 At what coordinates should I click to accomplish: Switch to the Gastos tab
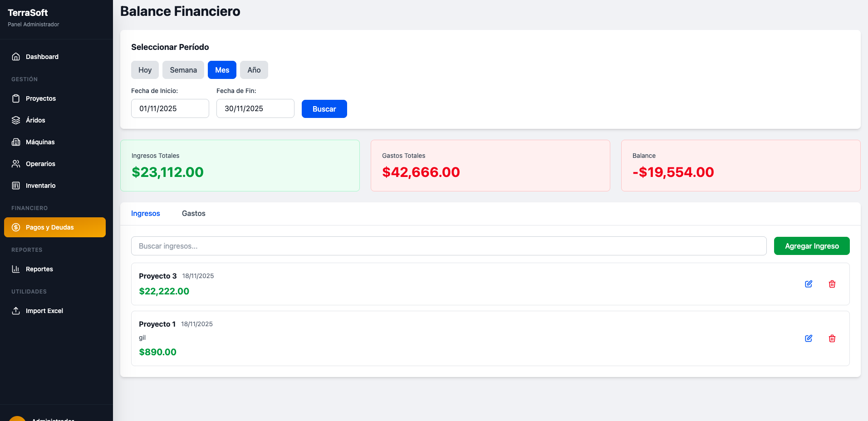193,213
